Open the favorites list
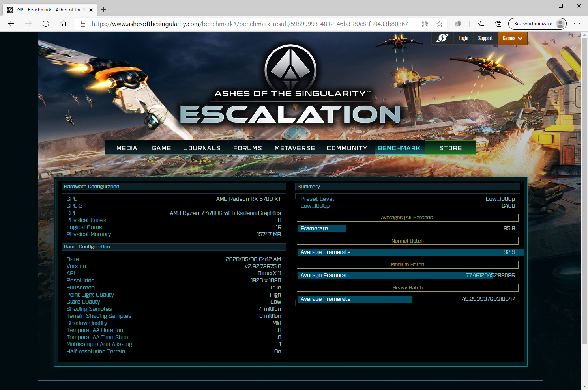Screen dimensions: 588x390 481,24
